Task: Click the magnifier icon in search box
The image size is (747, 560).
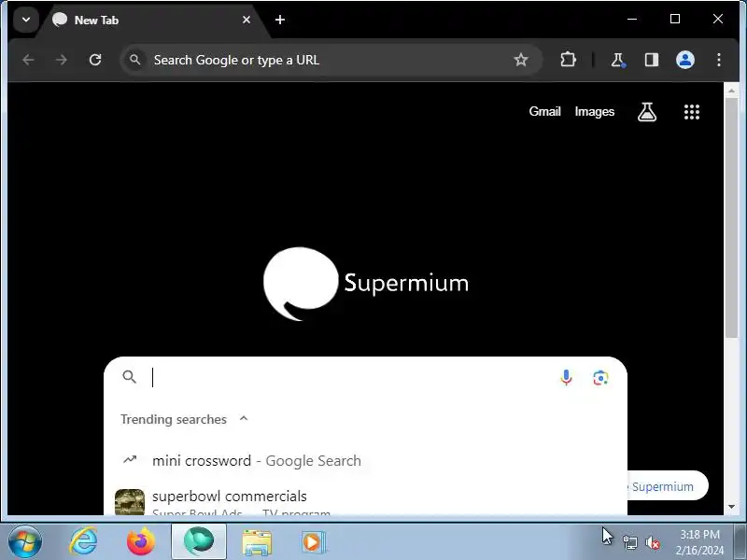Action: pyautogui.click(x=129, y=377)
